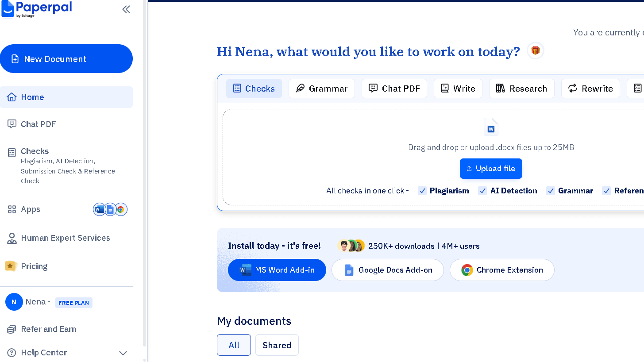Uncheck the AI Detection checkbox
The height and width of the screenshot is (362, 644).
482,191
